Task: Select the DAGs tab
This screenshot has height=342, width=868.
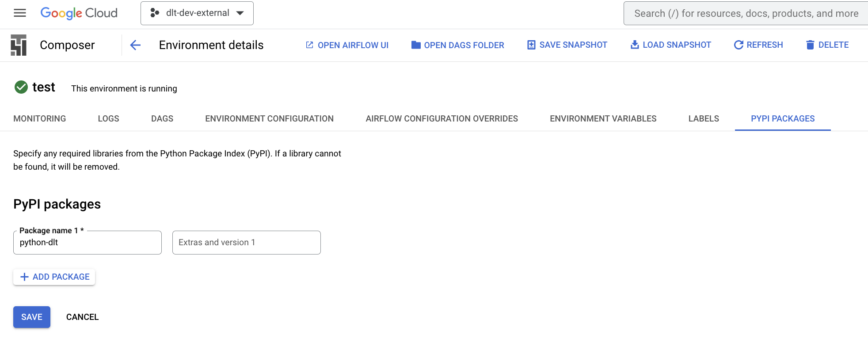Action: pos(162,118)
